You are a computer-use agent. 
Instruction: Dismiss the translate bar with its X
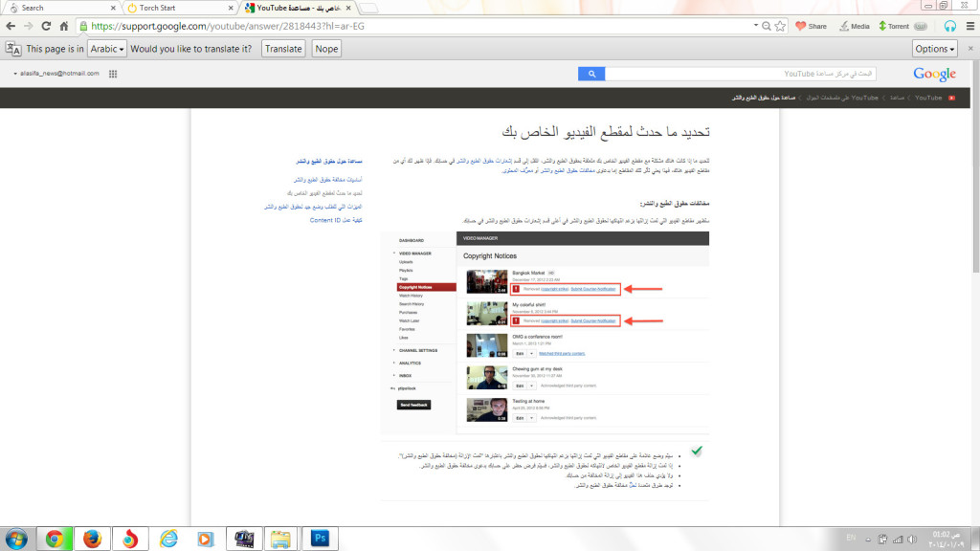click(970, 48)
